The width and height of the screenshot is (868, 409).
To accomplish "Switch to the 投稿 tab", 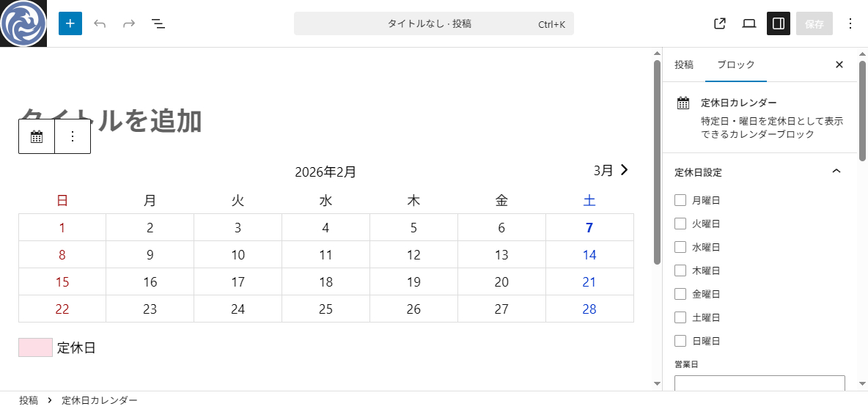I will pyautogui.click(x=684, y=65).
